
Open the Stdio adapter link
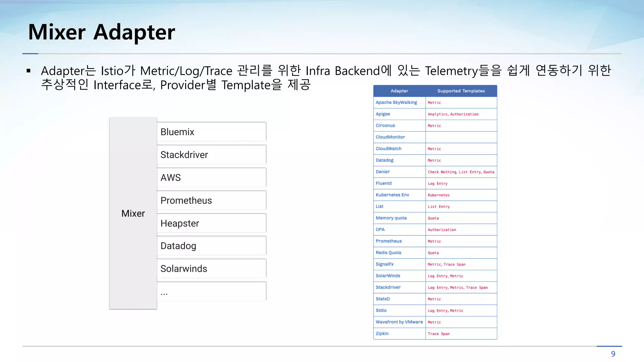point(381,310)
